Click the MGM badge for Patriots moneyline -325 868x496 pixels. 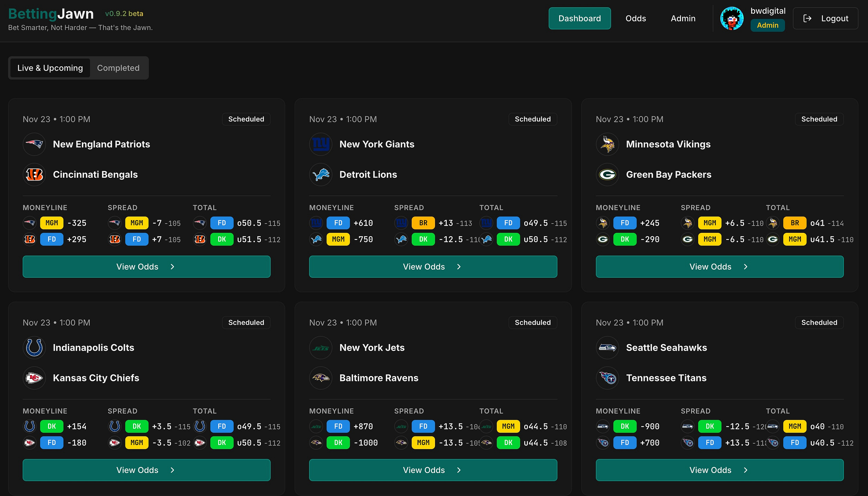(52, 223)
